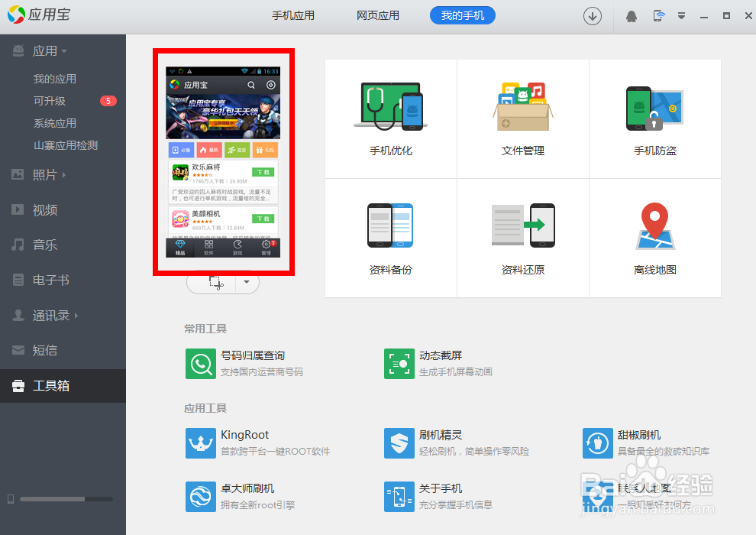Click the 卓大师刷机 title text

point(247,488)
